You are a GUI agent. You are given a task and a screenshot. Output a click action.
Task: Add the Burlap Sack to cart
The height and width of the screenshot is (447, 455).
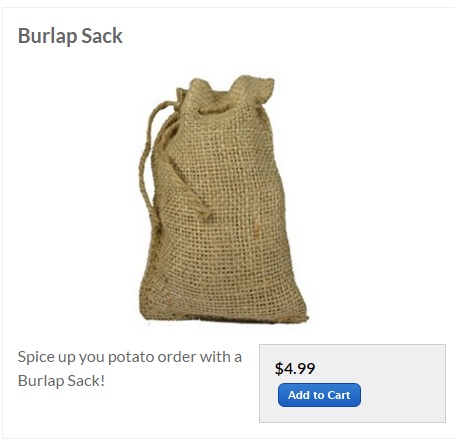pyautogui.click(x=319, y=395)
